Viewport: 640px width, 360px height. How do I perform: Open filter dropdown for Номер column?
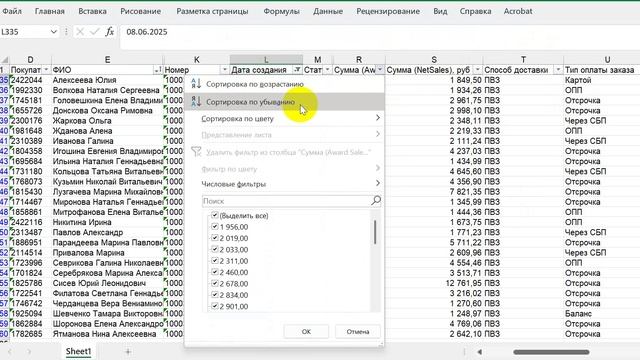coord(224,70)
